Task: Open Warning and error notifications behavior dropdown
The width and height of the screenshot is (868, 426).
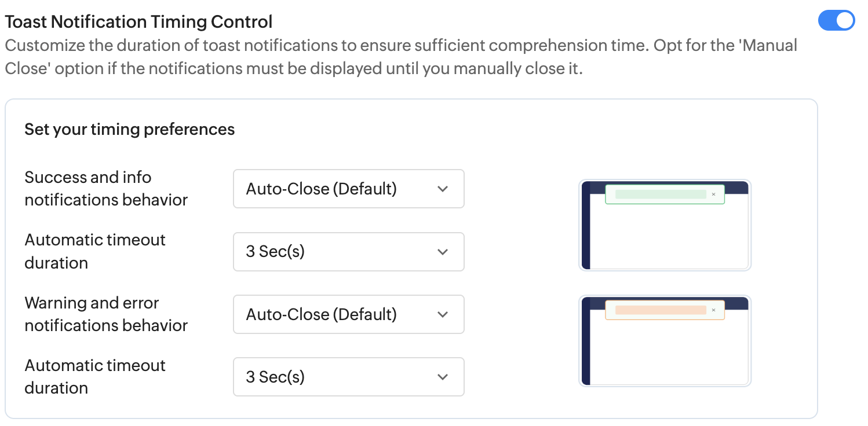Action: [x=348, y=314]
